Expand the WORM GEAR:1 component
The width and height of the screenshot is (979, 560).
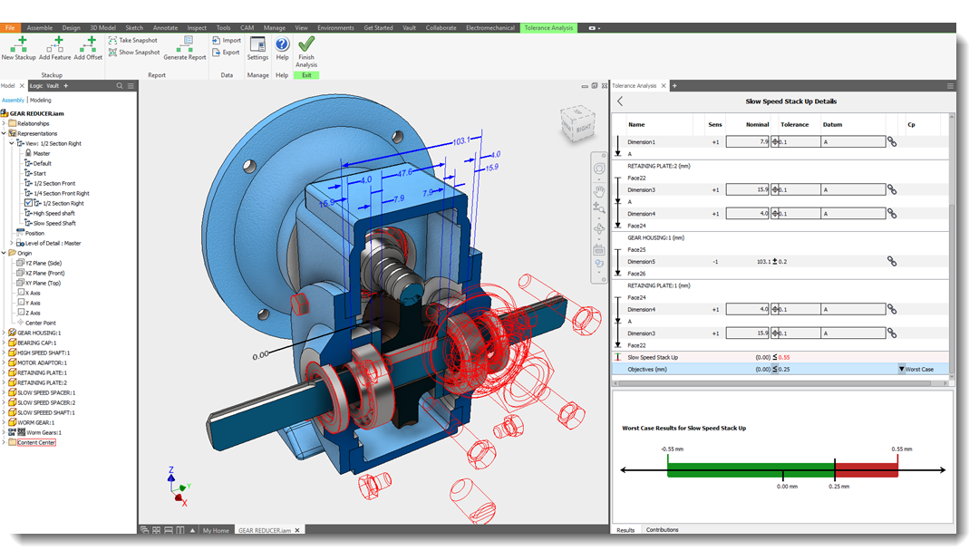click(x=5, y=422)
